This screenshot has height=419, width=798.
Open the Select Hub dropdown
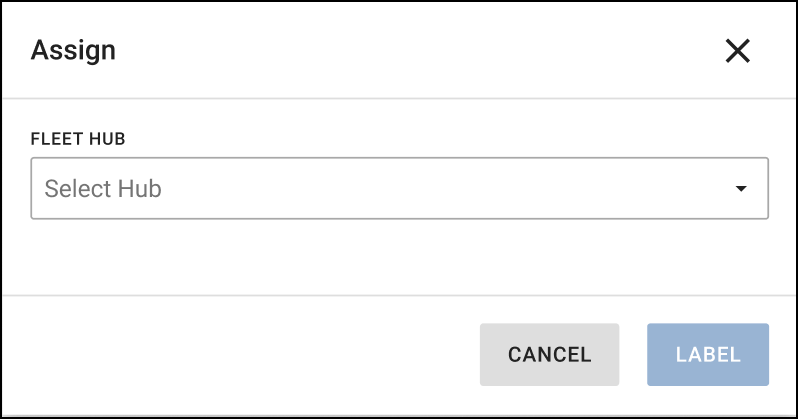coord(399,188)
